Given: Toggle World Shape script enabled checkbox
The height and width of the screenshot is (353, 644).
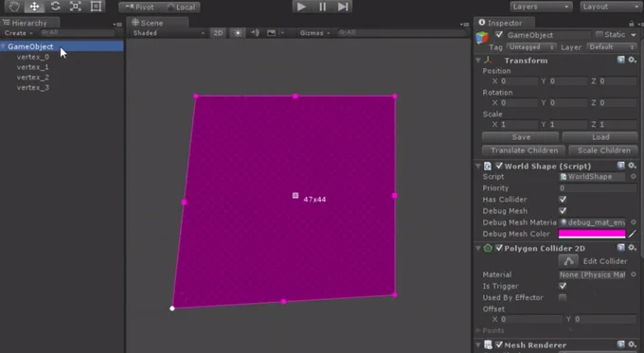Looking at the screenshot, I should click(499, 166).
